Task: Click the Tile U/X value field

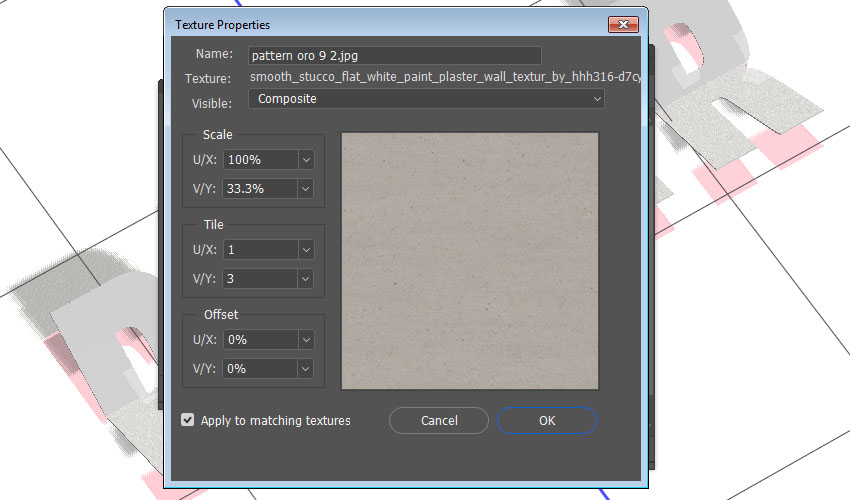Action: tap(260, 249)
